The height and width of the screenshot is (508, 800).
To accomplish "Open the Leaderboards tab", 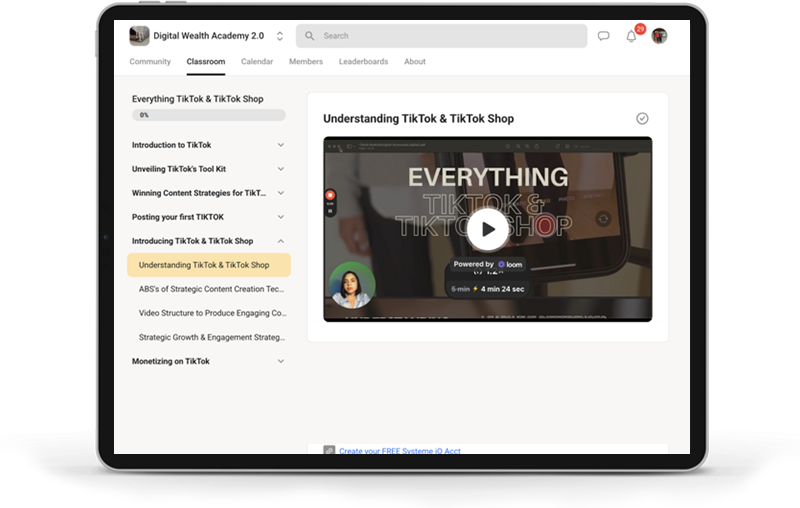I will (363, 62).
